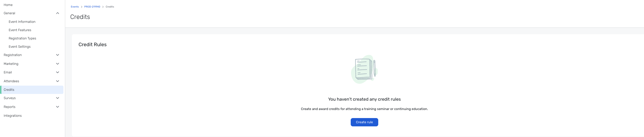
Task: Click the documents and pencil illustration
Action: [x=364, y=69]
